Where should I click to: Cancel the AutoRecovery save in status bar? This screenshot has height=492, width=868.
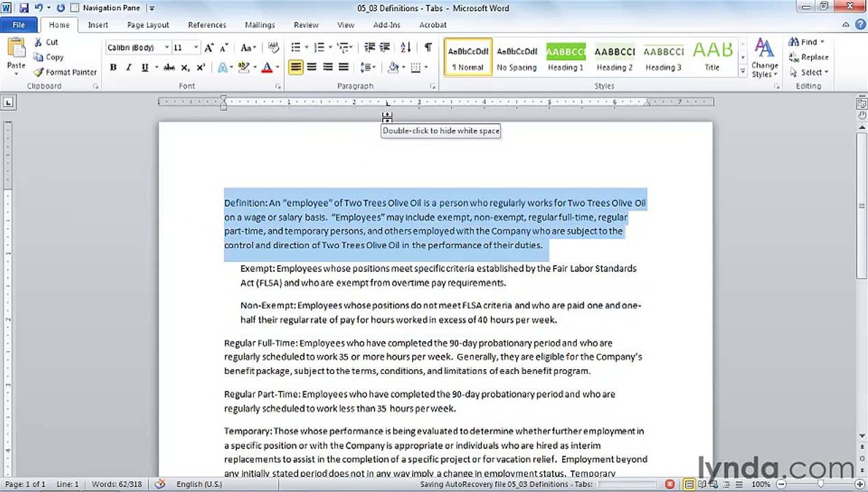[x=670, y=484]
